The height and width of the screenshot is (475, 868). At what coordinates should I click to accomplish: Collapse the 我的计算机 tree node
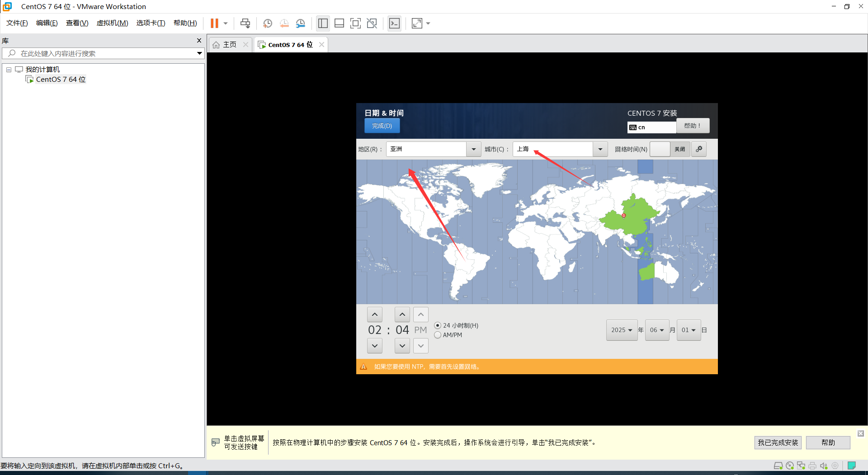(9, 70)
